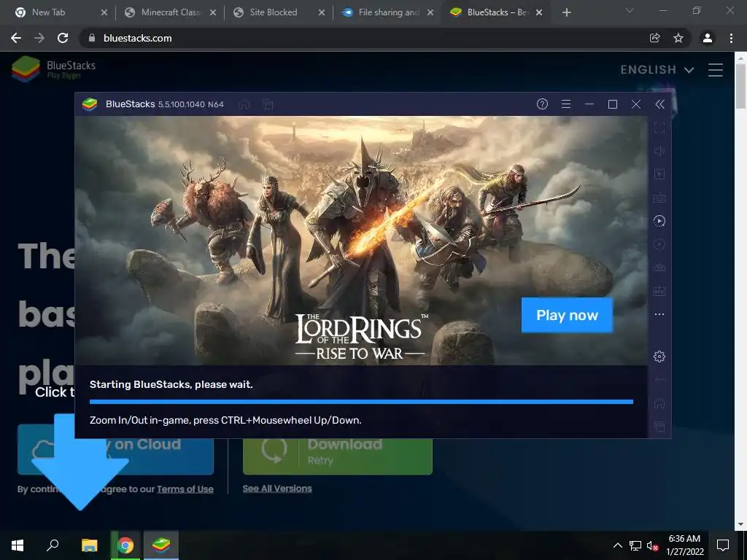Open the ENGLISH language dropdown

[x=657, y=70]
